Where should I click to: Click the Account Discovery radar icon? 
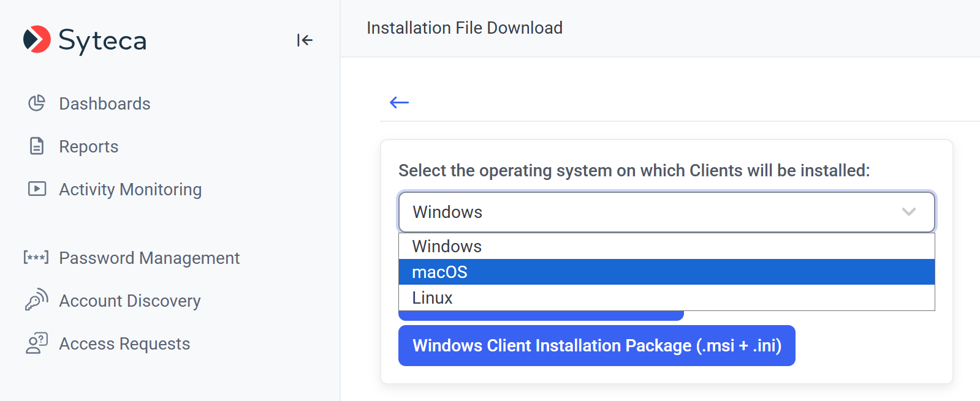click(36, 300)
